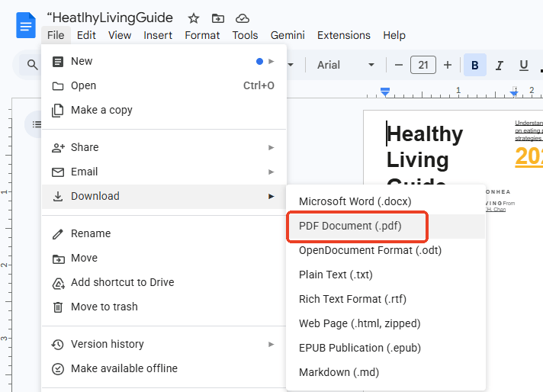Open dropdown arrow left of Arial font
Viewport: 543px width, 392px height.
(291, 65)
